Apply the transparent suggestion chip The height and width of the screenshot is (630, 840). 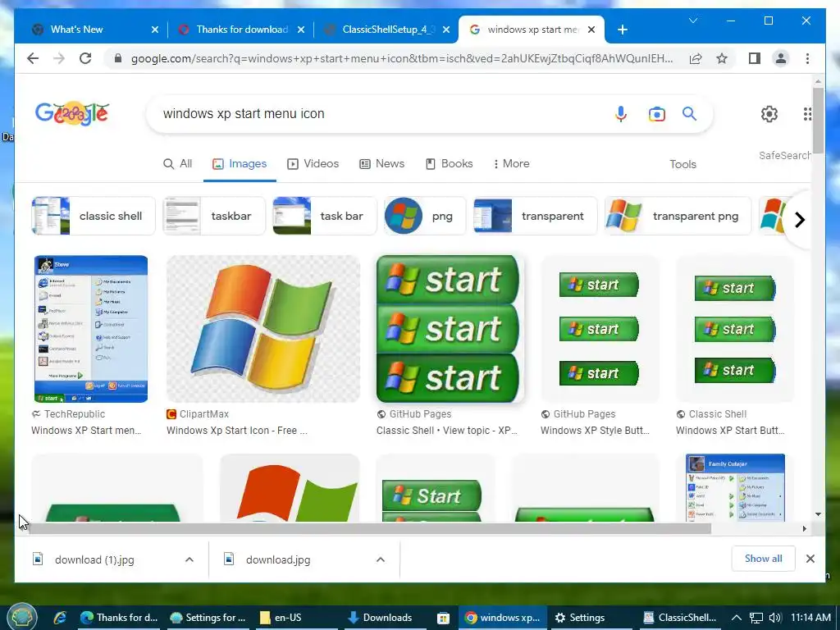click(535, 216)
